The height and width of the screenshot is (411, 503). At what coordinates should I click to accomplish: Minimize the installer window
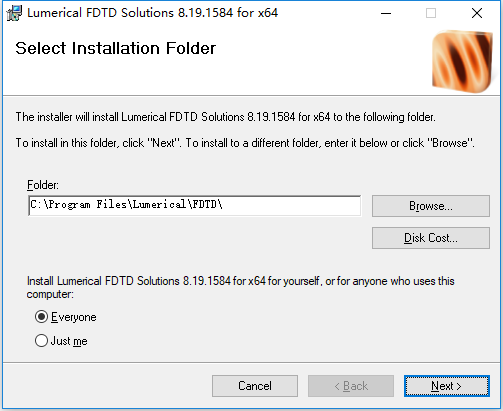[386, 13]
